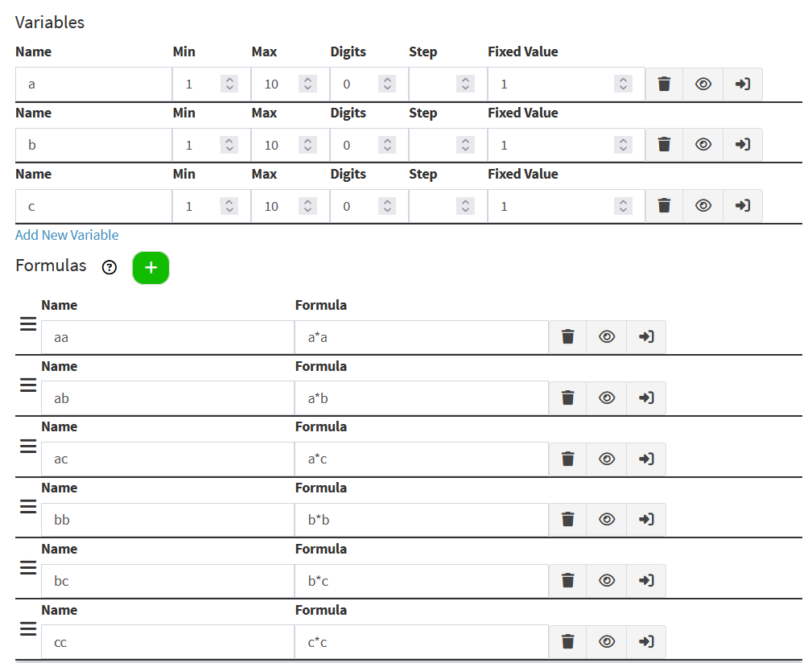
Task: Click the Formula field containing a*b
Action: point(421,397)
